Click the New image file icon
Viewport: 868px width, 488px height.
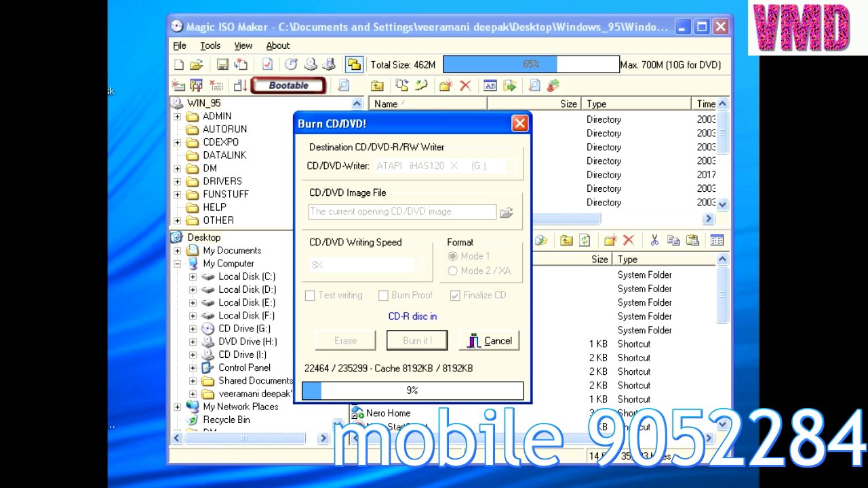(x=179, y=65)
